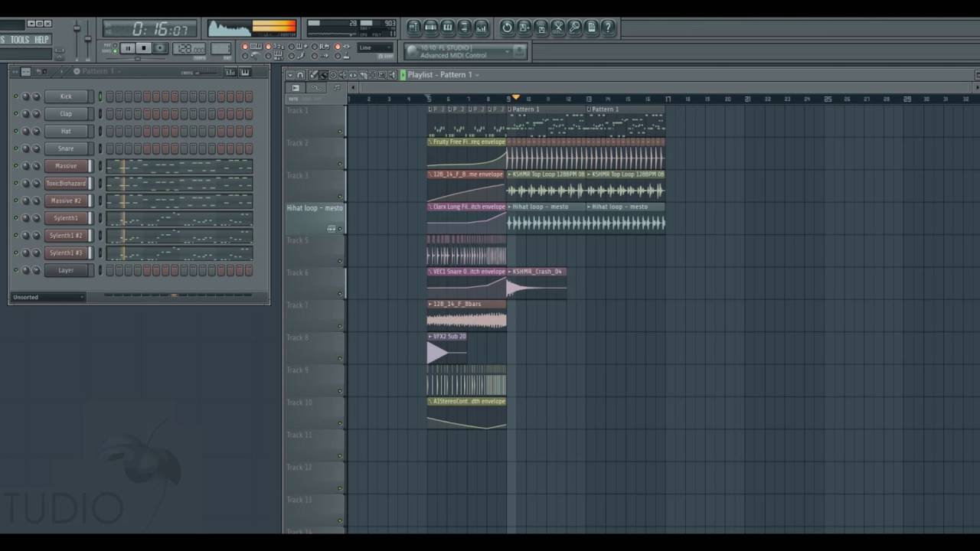The width and height of the screenshot is (980, 551).
Task: Open the Playlist from the top toolbar
Action: (x=414, y=28)
